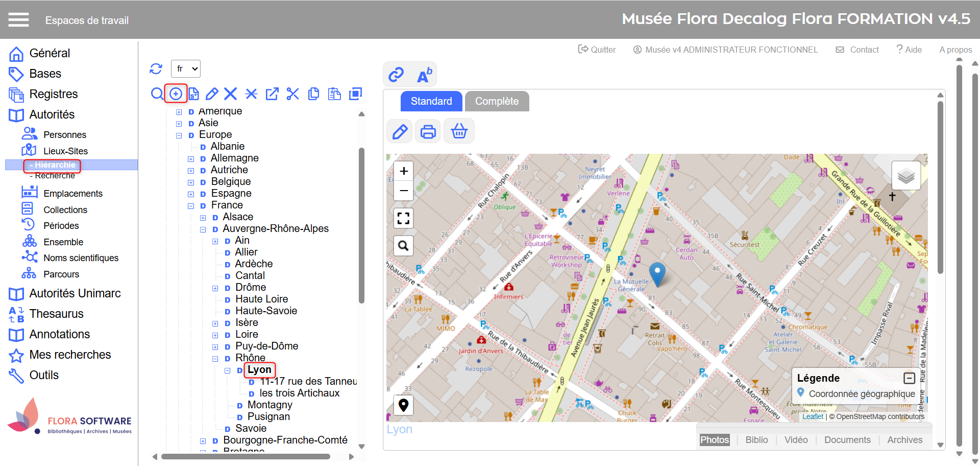Collapse the Europe tree node
The height and width of the screenshot is (466, 980).
coord(179,135)
